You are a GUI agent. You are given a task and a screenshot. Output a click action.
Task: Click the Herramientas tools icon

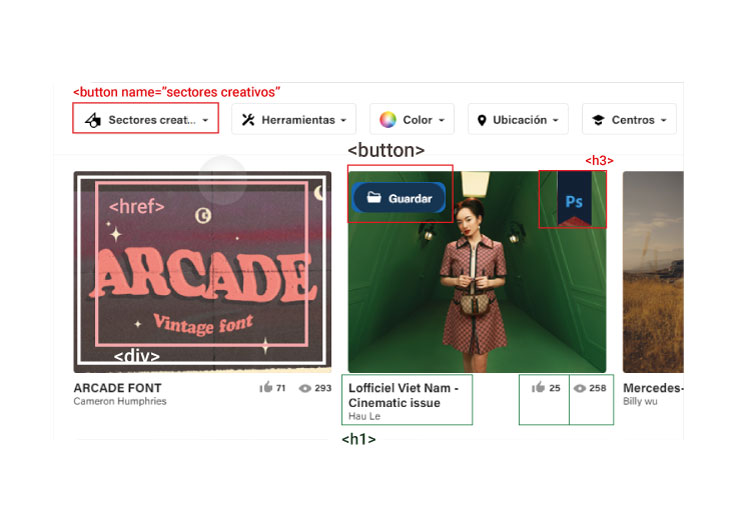[x=249, y=120]
